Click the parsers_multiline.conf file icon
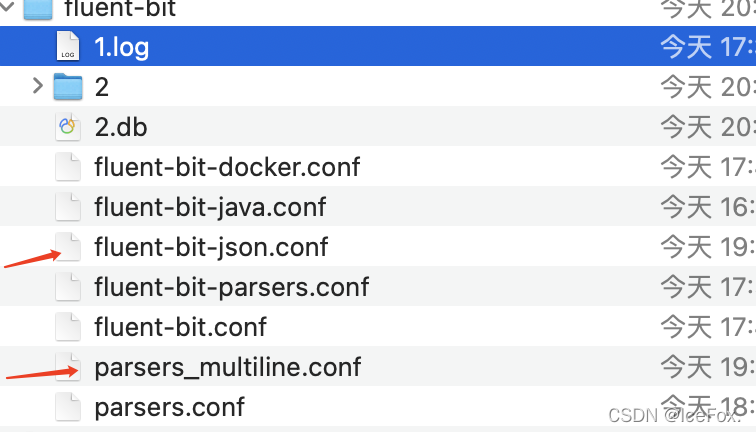This screenshot has width=756, height=432. pyautogui.click(x=67, y=367)
